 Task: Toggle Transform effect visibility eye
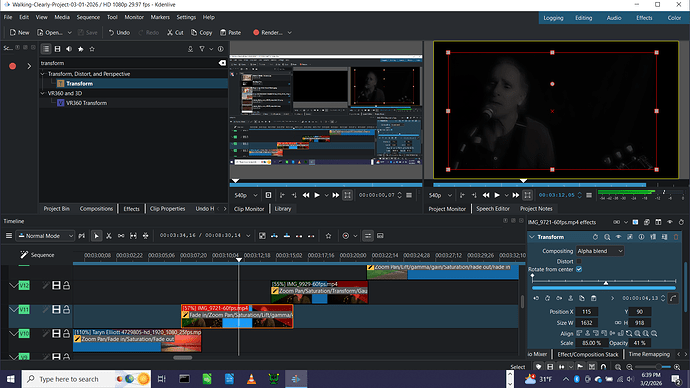pos(618,237)
